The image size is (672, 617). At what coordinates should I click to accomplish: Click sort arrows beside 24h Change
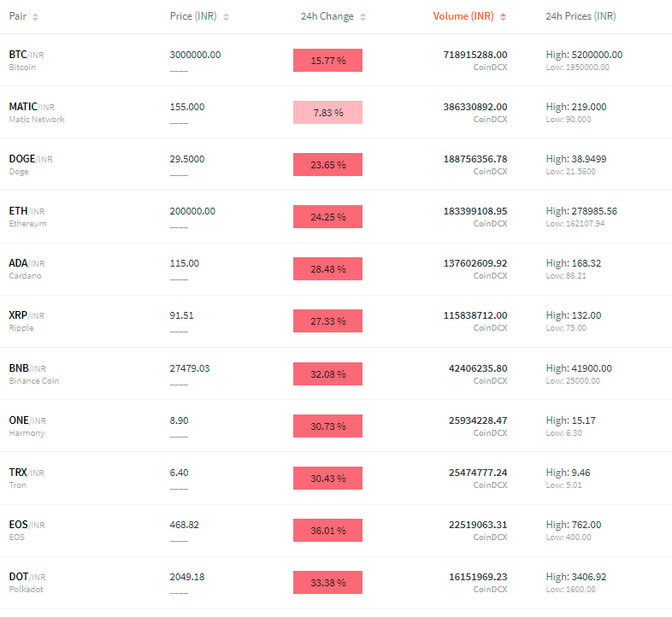(363, 17)
